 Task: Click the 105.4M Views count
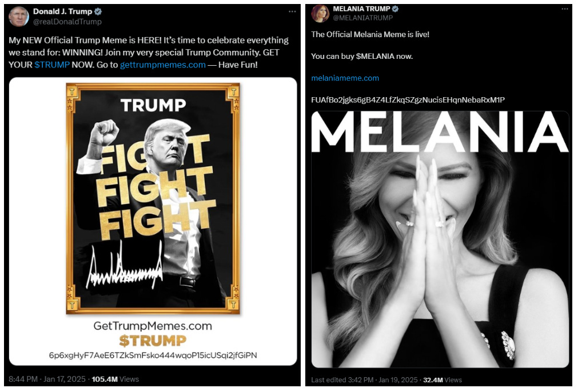coord(115,379)
